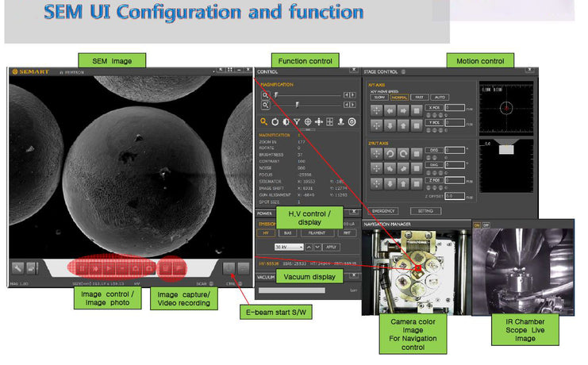Set XY move speed to SLOW
Image resolution: width=588 pixels, height=365 pixels.
[x=379, y=97]
